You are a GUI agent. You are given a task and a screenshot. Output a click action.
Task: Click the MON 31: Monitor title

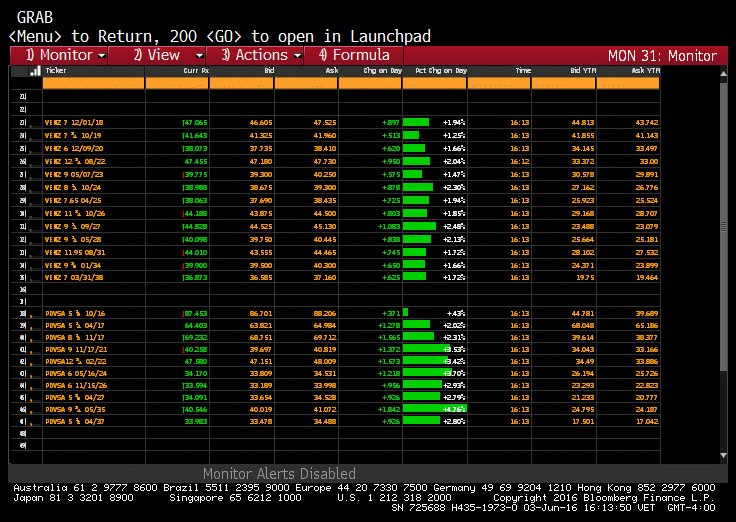[x=662, y=56]
